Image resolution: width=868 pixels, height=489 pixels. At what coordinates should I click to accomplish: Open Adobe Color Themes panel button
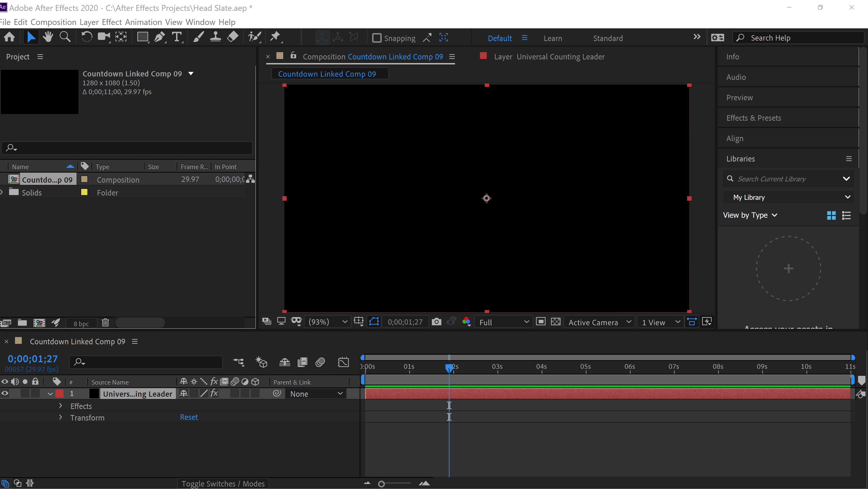tap(466, 322)
